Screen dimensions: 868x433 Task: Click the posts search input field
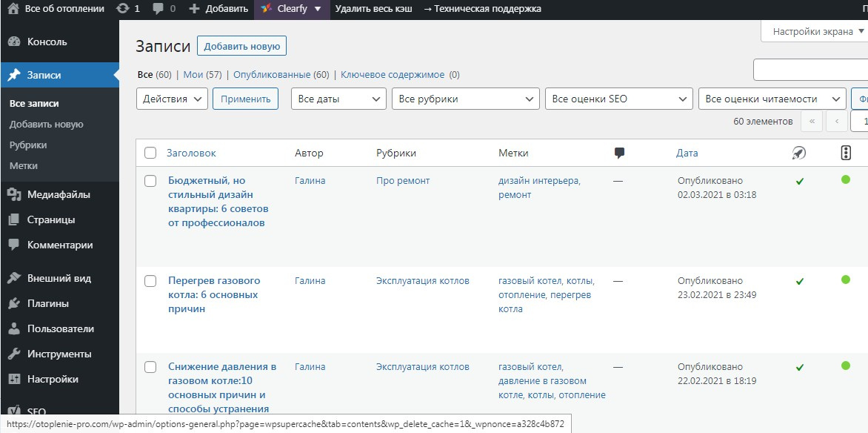[x=810, y=70]
